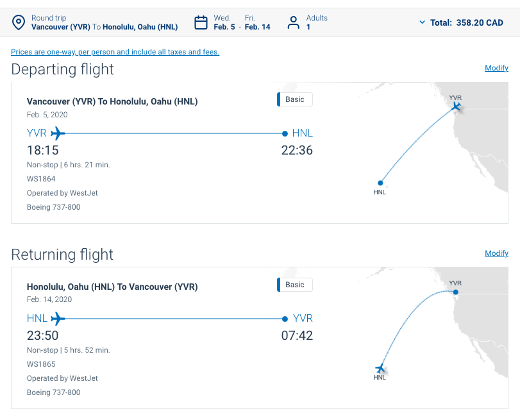Click the departing flight number WS1864
Viewport: 520px width, 420px height.
coord(41,179)
